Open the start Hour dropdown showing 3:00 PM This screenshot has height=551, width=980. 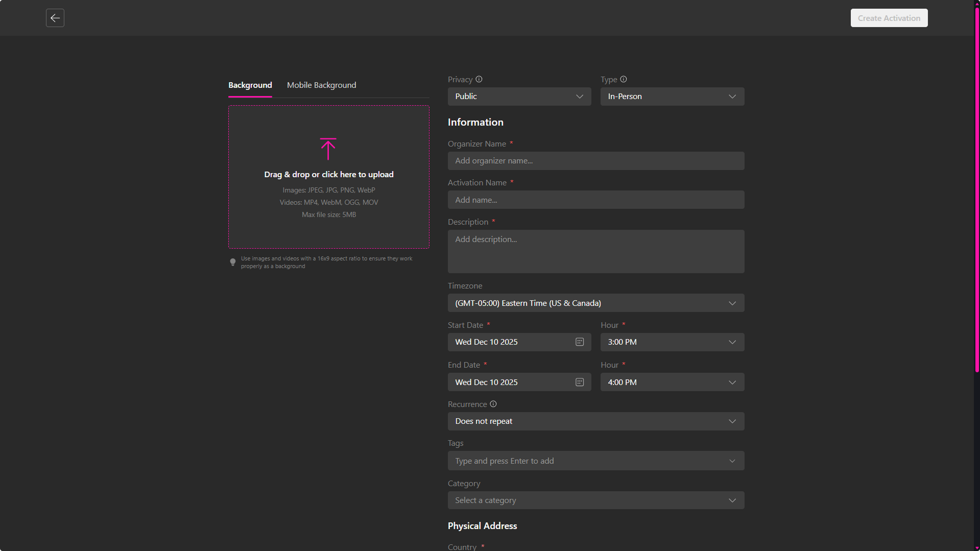click(672, 342)
